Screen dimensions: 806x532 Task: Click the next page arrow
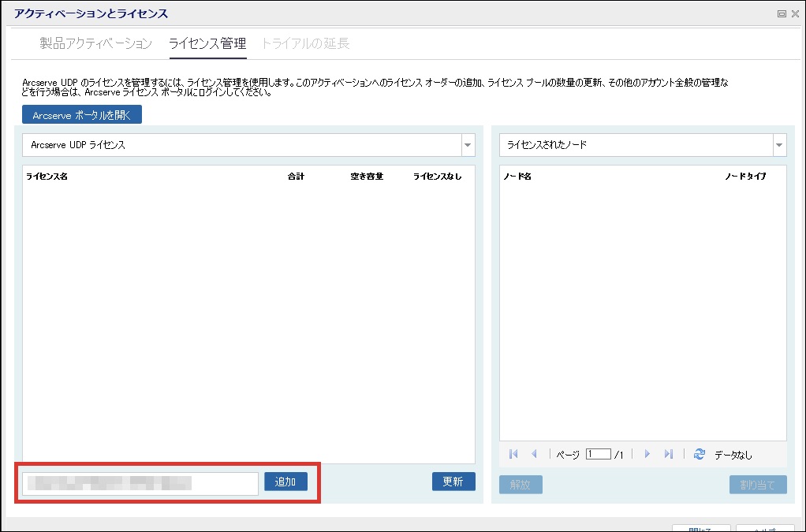click(647, 454)
